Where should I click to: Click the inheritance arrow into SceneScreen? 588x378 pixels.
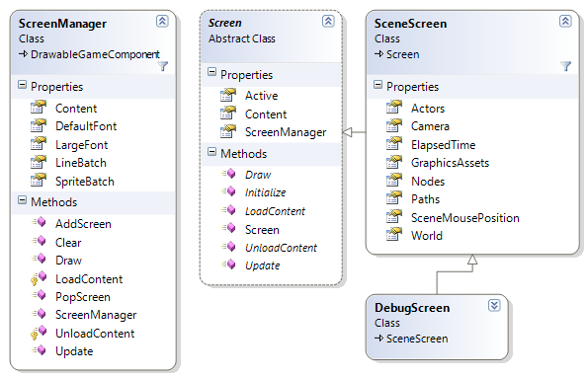pyautogui.click(x=472, y=260)
